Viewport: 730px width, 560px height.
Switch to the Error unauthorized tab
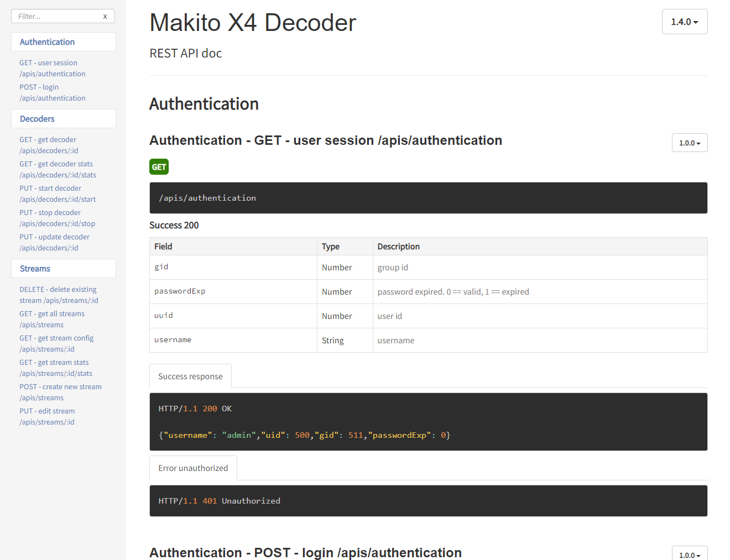click(x=193, y=468)
